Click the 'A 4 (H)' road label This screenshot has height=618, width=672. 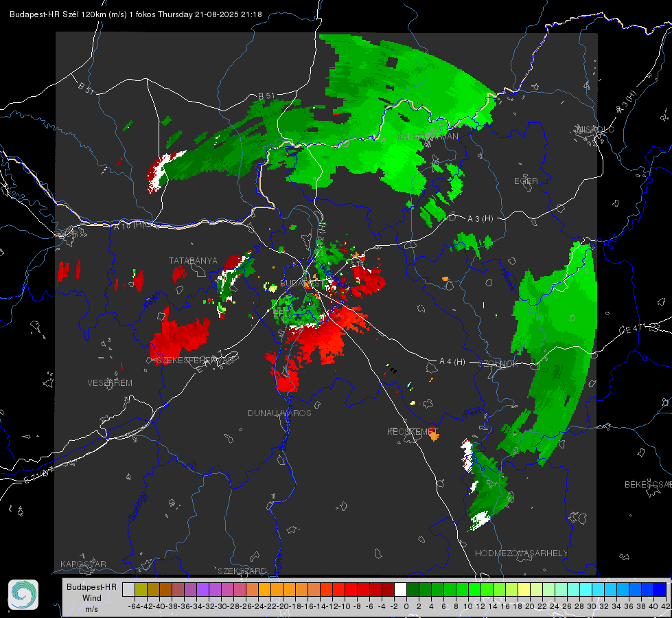[452, 362]
